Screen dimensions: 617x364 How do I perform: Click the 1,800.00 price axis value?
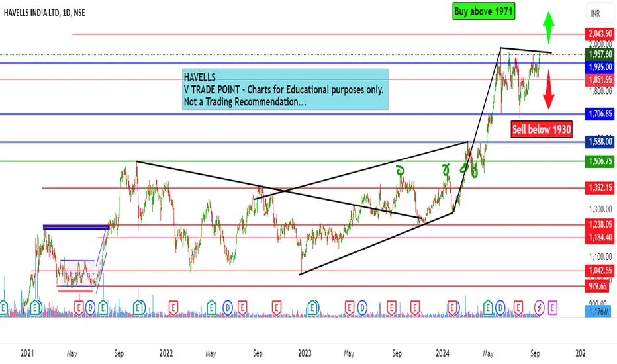(x=600, y=91)
